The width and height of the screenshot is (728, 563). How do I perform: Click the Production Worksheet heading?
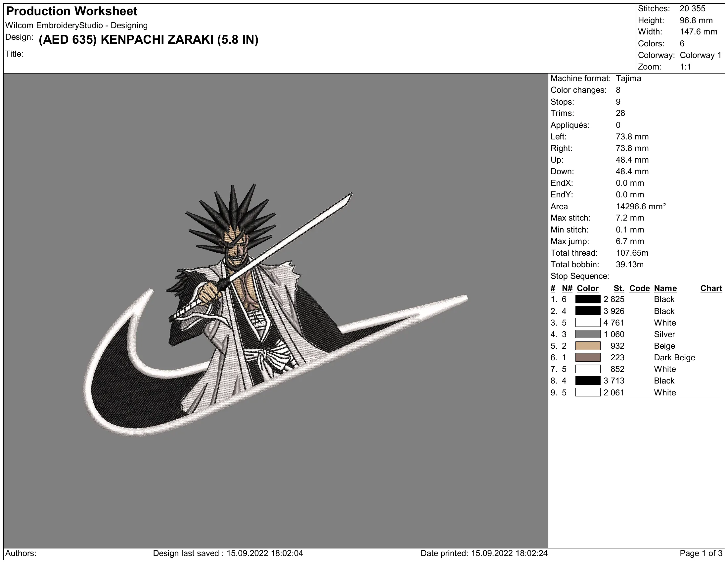[x=72, y=11]
